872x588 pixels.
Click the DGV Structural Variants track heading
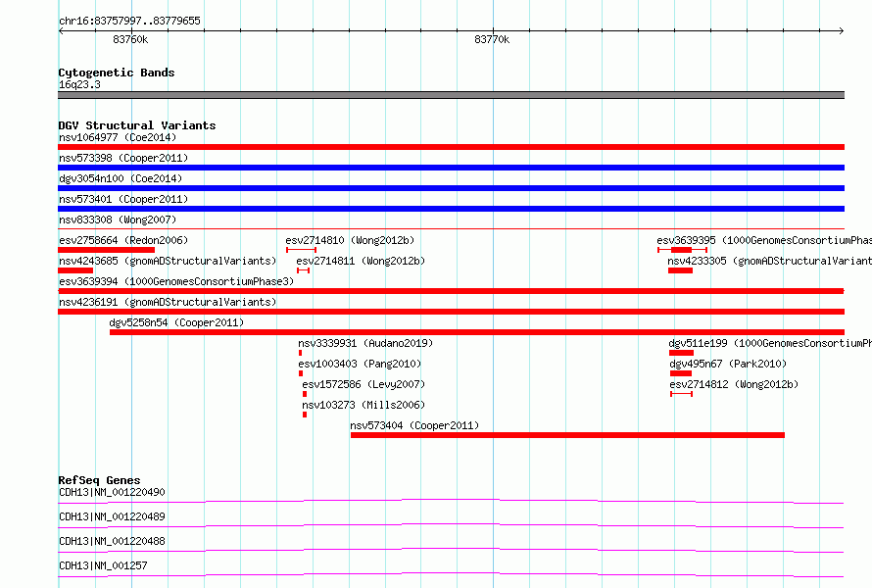(x=137, y=125)
